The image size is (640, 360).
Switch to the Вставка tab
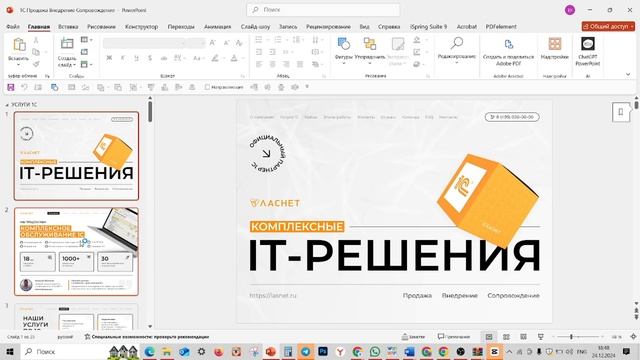(x=68, y=27)
